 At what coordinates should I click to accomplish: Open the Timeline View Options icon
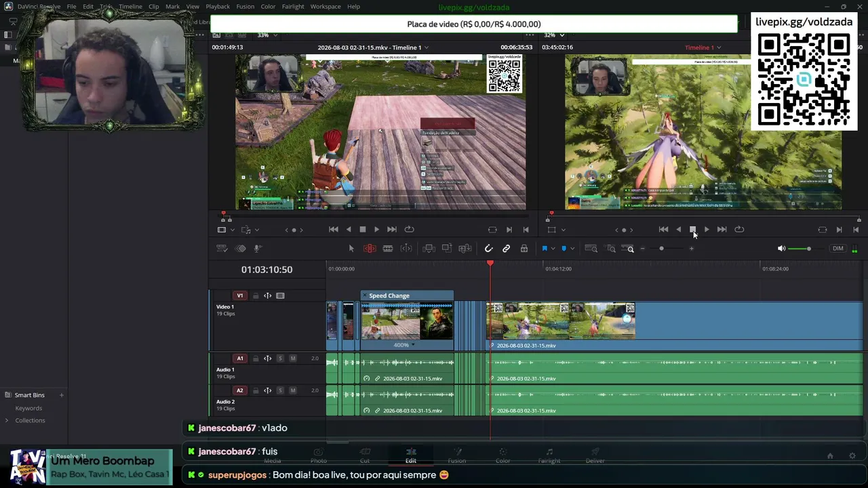click(222, 249)
